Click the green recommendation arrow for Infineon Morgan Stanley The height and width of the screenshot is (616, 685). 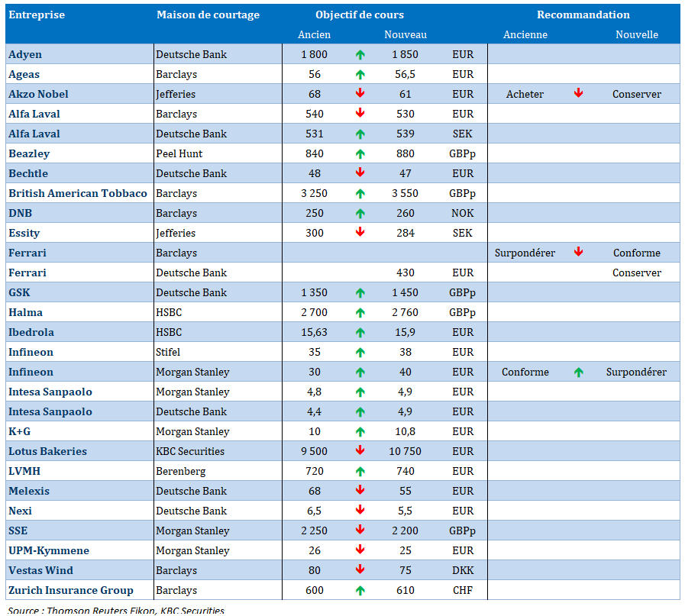(x=578, y=373)
